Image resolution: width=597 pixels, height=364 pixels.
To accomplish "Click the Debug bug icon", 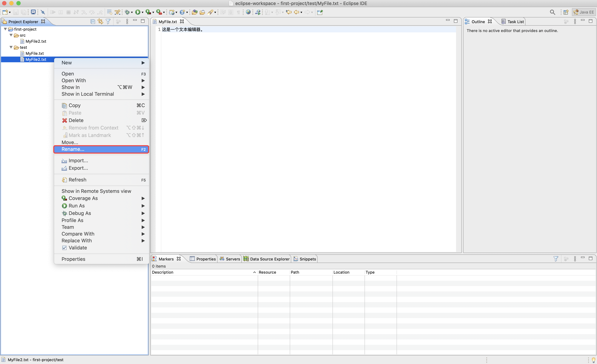I will pos(127,12).
